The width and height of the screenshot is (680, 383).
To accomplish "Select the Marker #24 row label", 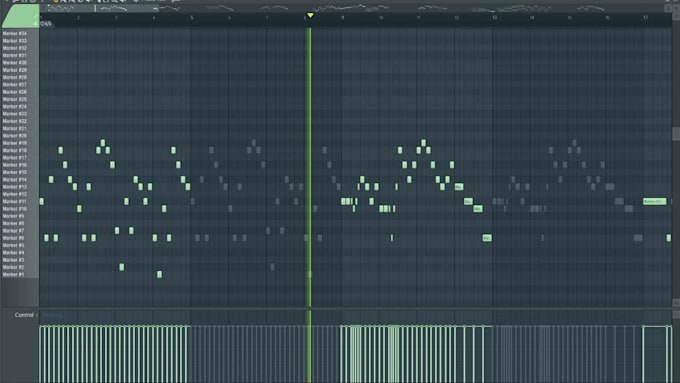I will [15, 107].
